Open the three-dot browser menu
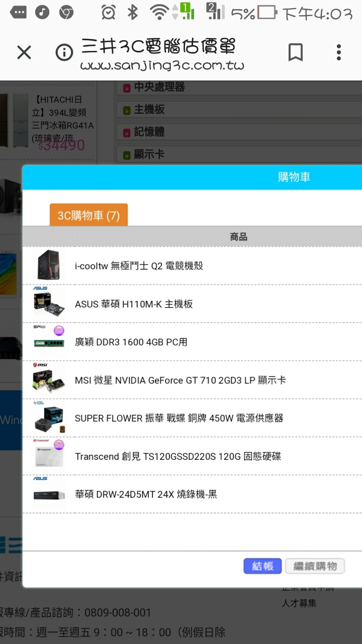362x644 pixels. tap(339, 52)
